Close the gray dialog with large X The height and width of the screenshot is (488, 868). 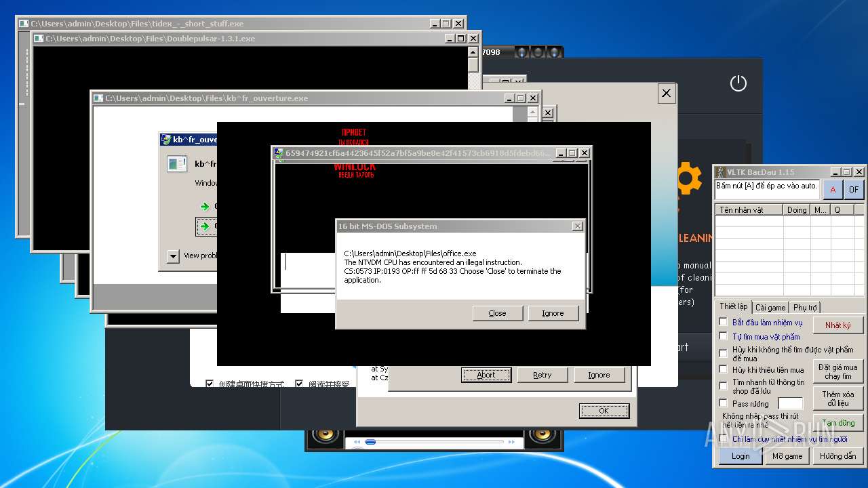click(666, 94)
